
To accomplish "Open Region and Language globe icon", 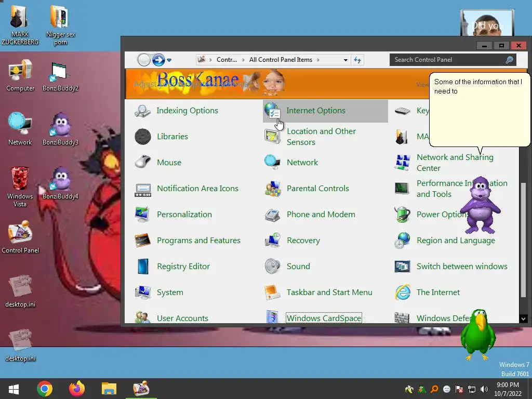I will click(403, 241).
